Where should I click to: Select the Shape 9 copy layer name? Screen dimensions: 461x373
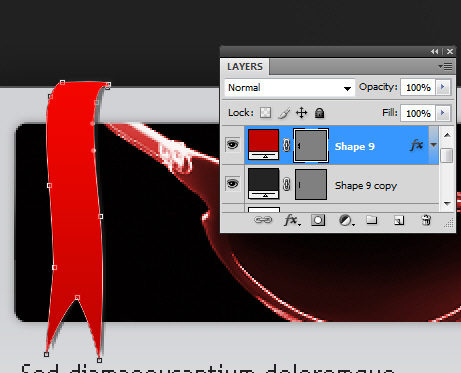pos(366,185)
